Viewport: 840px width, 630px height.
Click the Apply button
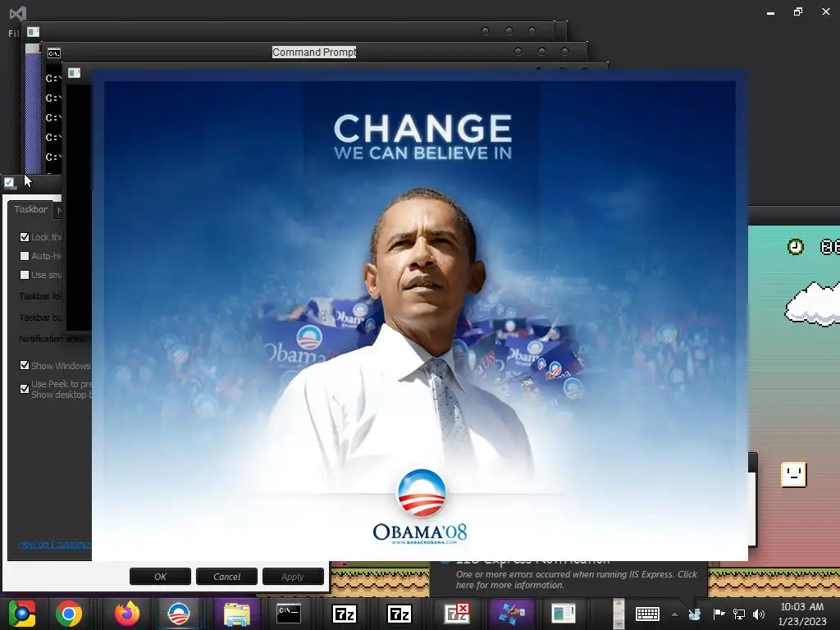tap(293, 577)
